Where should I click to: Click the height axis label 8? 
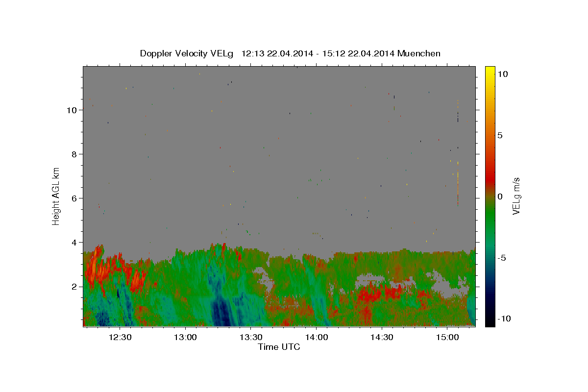pyautogui.click(x=74, y=154)
